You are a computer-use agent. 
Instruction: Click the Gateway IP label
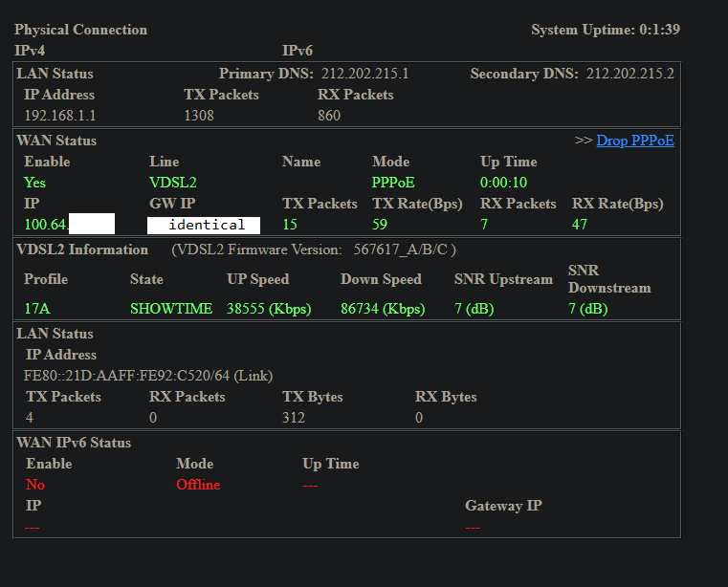click(x=504, y=506)
